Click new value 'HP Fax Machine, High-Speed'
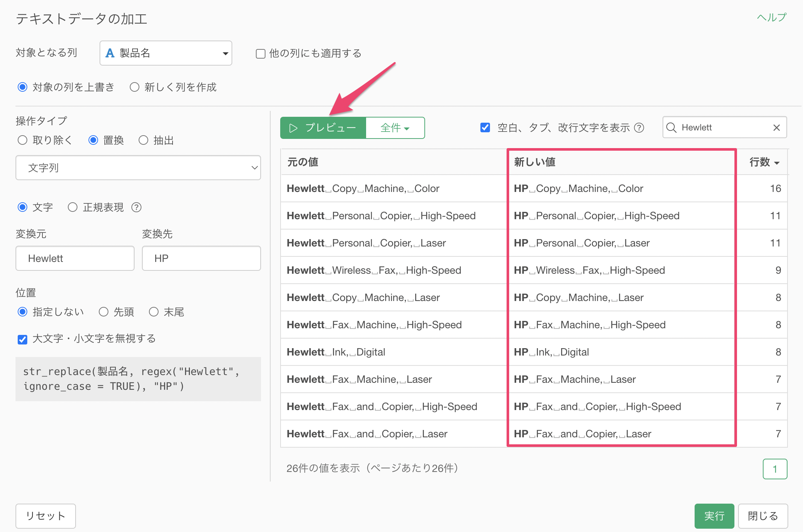 click(590, 325)
